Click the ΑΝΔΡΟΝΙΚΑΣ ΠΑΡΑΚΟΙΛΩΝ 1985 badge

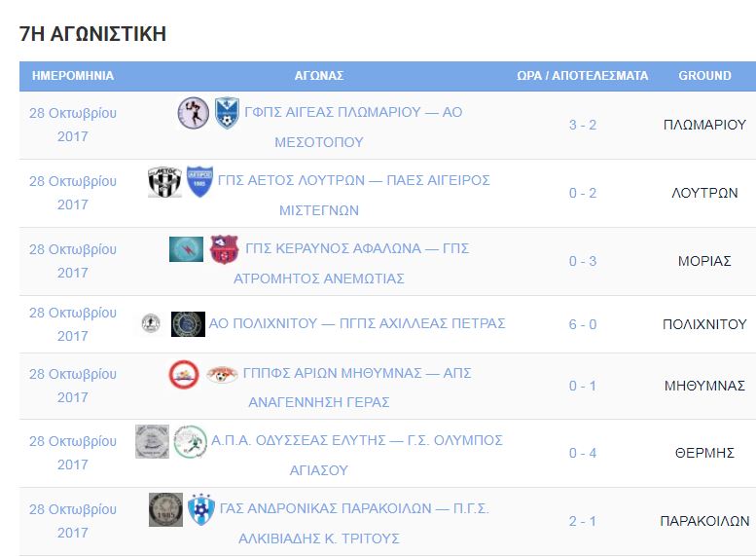pyautogui.click(x=165, y=509)
